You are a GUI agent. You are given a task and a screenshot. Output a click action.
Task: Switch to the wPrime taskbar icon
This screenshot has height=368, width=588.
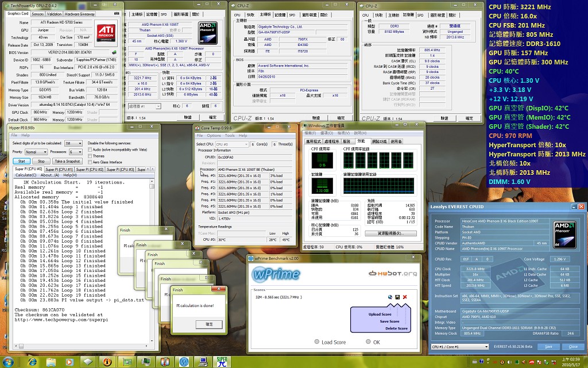point(184,362)
